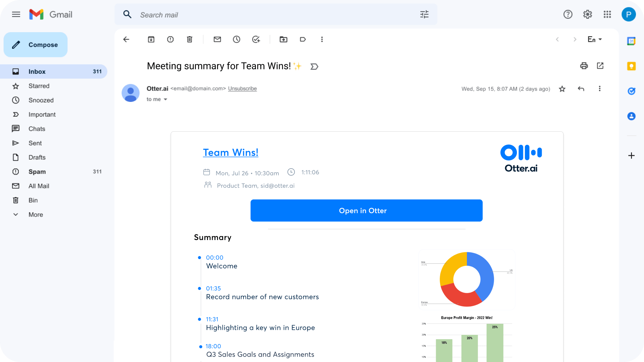Viewport: 644px width, 362px height.
Task: Unsubscribe from Otter.ai emails
Action: (x=242, y=88)
